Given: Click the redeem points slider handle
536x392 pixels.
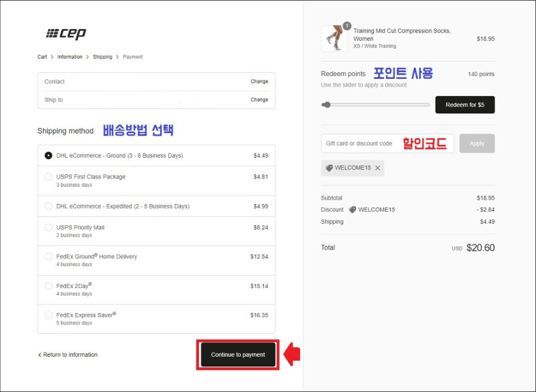Looking at the screenshot, I should [327, 105].
